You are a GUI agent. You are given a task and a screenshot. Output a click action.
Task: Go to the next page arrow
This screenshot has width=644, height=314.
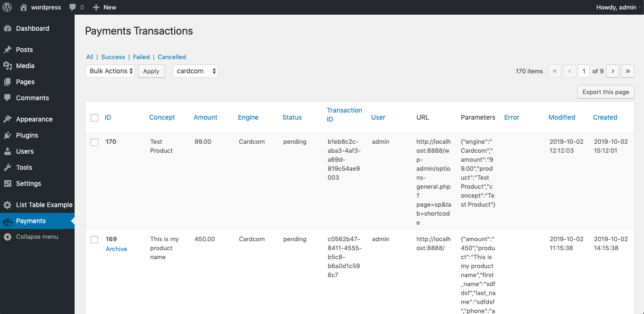tap(613, 71)
